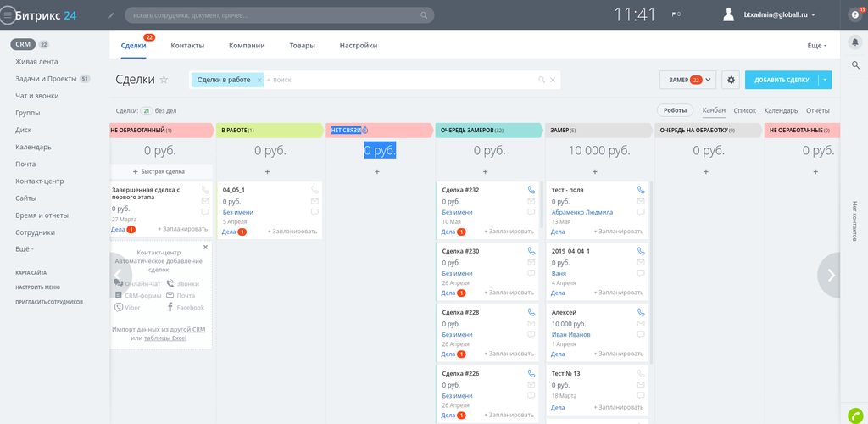Add deal with plus in ЗАМЕР column
The width and height of the screenshot is (868, 424).
[x=595, y=172]
